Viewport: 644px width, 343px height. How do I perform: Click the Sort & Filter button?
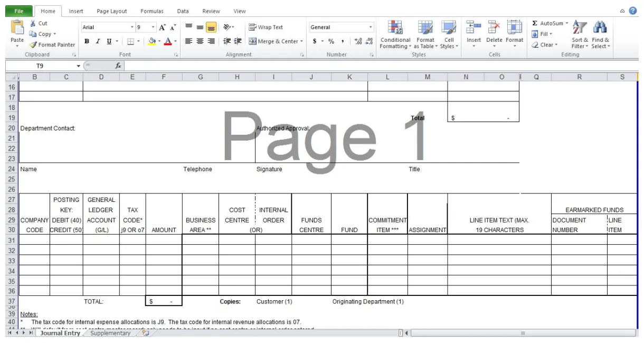tap(579, 34)
